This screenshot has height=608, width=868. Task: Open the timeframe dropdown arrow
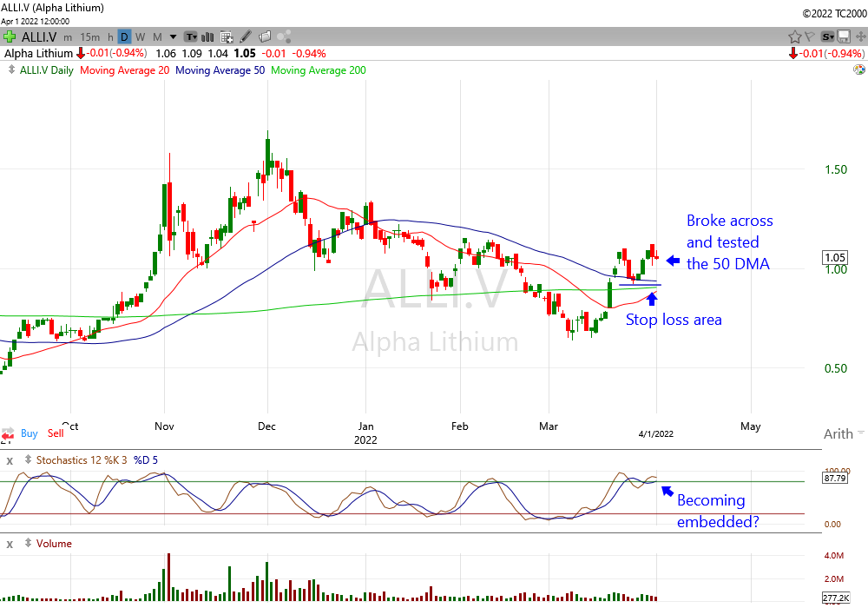173,37
